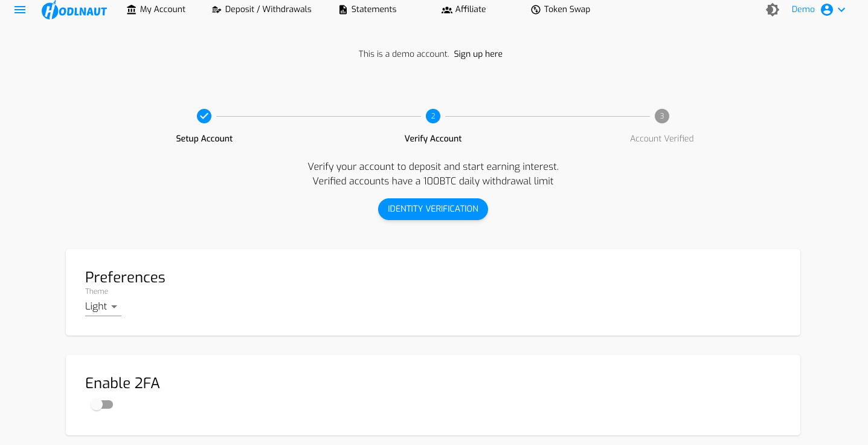868x445 pixels.
Task: Open the hamburger navigation menu
Action: click(x=20, y=10)
